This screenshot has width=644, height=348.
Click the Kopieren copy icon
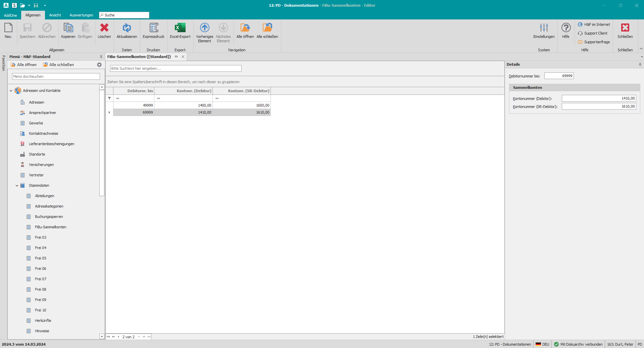pyautogui.click(x=68, y=28)
